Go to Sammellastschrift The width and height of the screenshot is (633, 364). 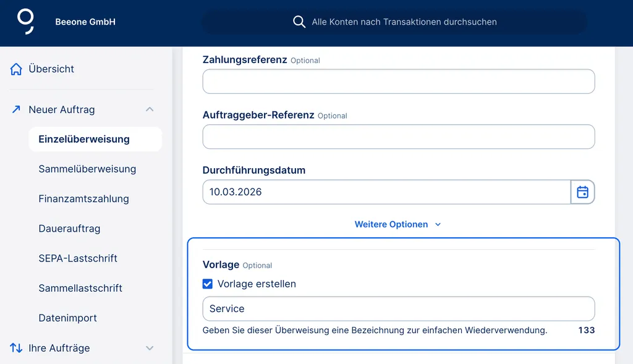coord(79,287)
